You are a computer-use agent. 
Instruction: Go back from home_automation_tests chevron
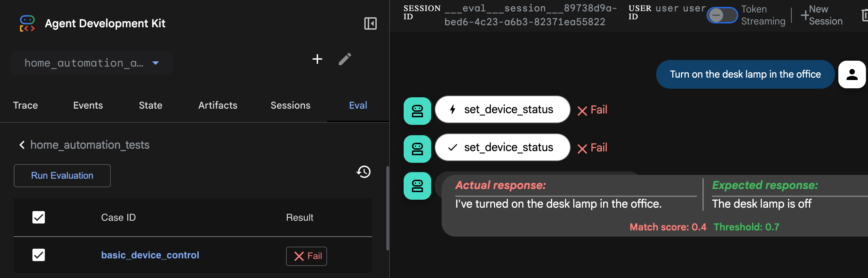pyautogui.click(x=22, y=145)
